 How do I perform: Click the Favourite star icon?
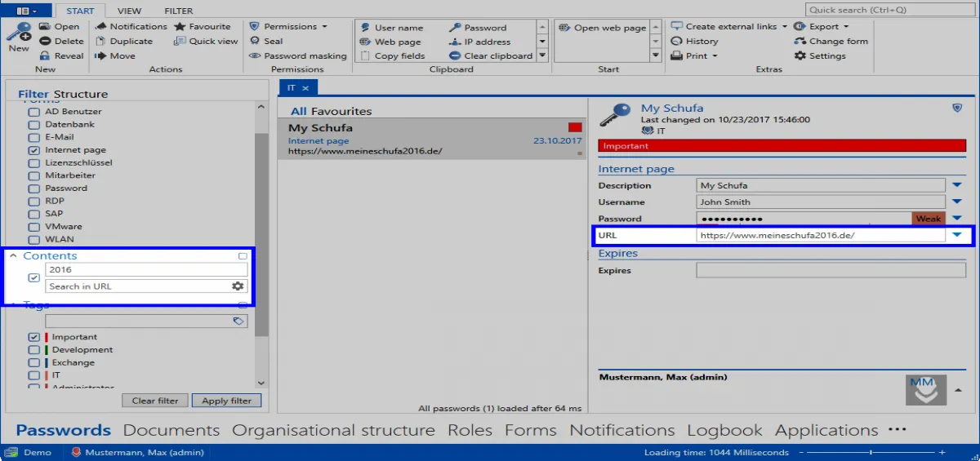pos(180,27)
